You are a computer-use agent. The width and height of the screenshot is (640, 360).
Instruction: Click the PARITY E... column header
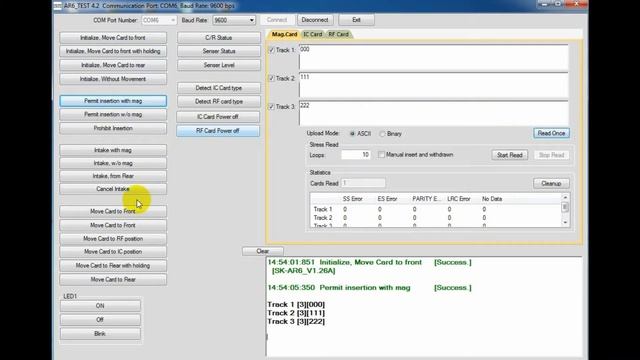pos(427,199)
